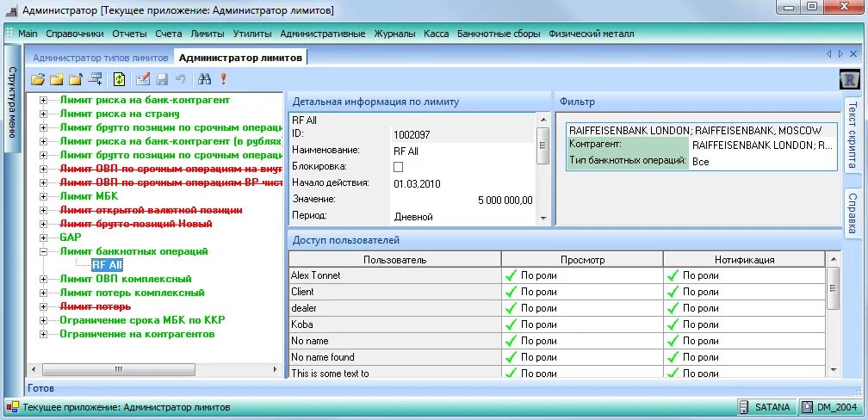
Task: Click the user access table scrollbar thumb
Action: [x=834, y=288]
